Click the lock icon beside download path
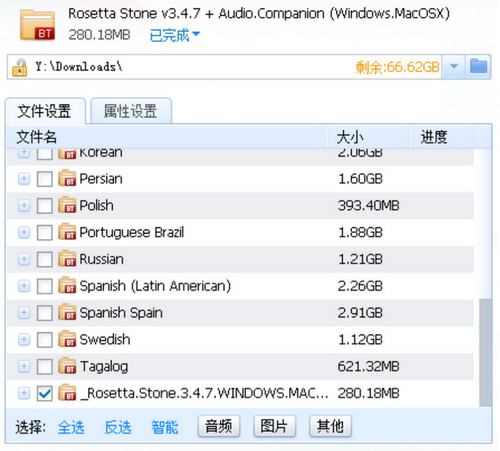This screenshot has height=451, width=500. click(x=20, y=67)
